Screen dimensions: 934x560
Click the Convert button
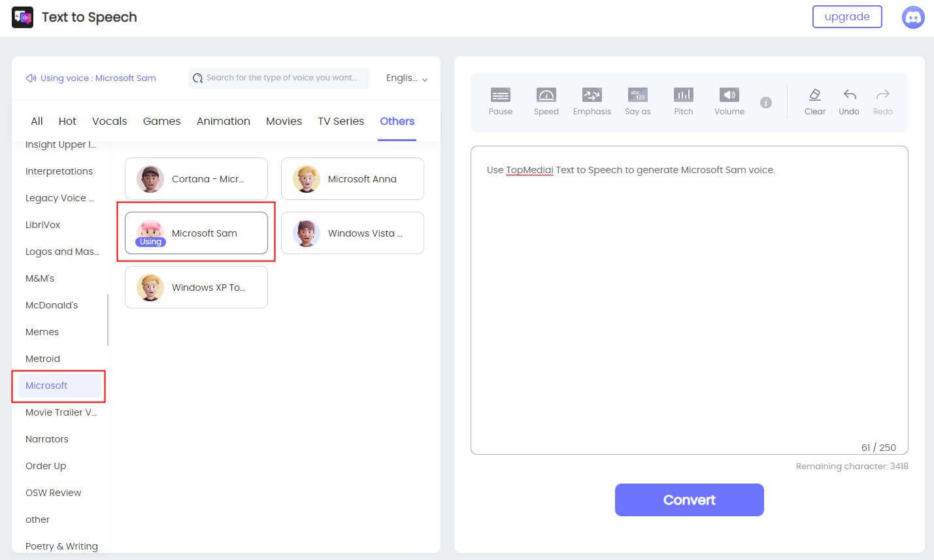[x=689, y=500]
